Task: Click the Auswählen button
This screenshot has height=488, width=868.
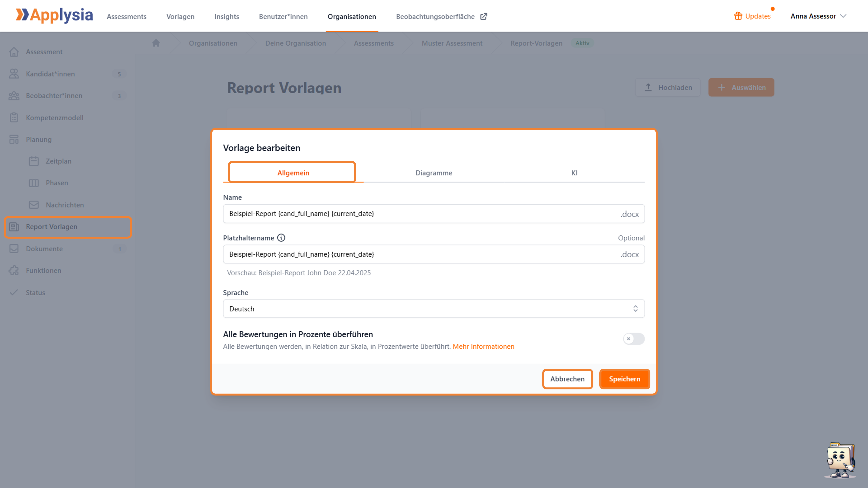Action: (x=741, y=88)
